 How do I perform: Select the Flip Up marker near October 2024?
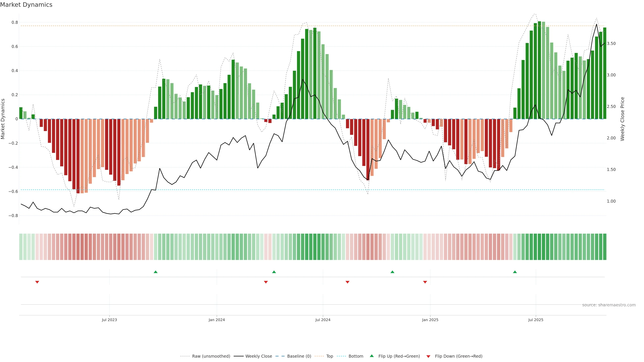(392, 272)
